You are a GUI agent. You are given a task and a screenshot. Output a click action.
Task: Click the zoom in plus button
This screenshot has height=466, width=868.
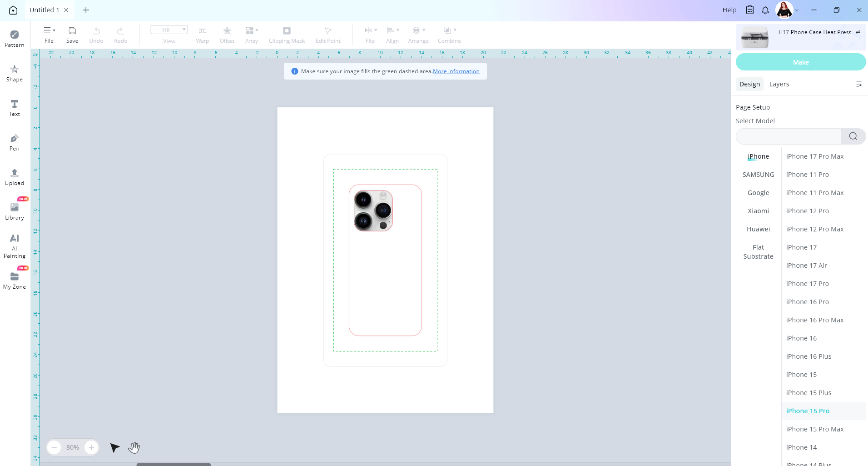point(91,447)
